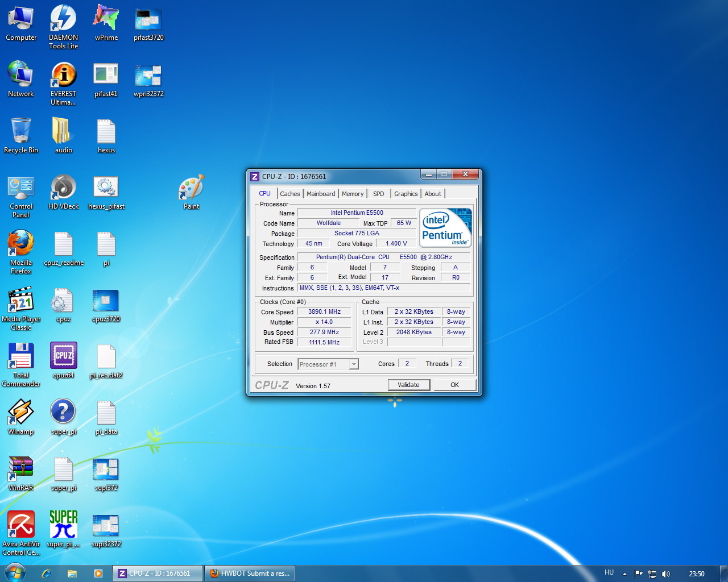Select the wPrime desktop icon
The height and width of the screenshot is (582, 728).
tap(106, 24)
